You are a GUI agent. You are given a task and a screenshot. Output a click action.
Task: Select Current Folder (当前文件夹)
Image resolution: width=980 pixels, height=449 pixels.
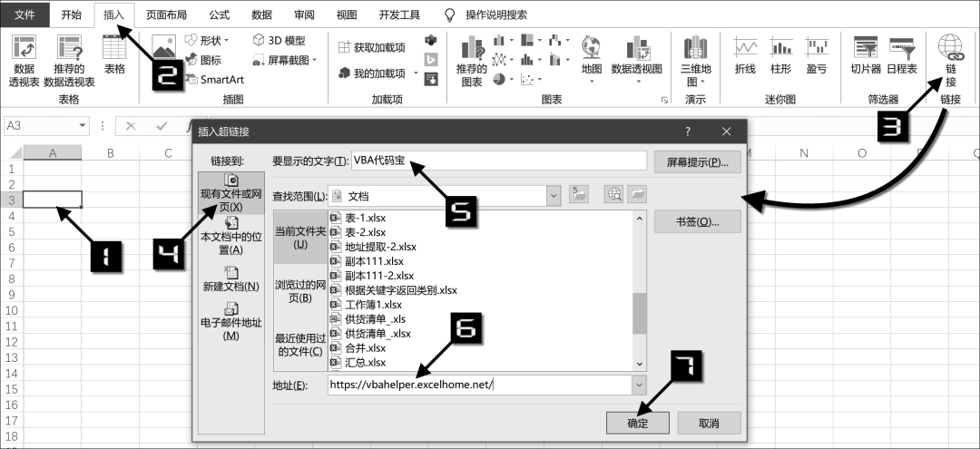[x=300, y=238]
